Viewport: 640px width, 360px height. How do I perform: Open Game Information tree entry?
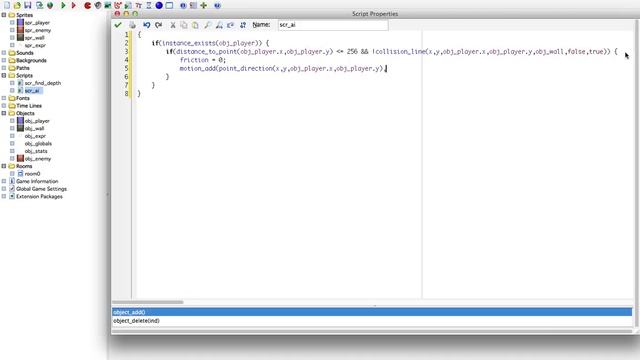[37, 181]
